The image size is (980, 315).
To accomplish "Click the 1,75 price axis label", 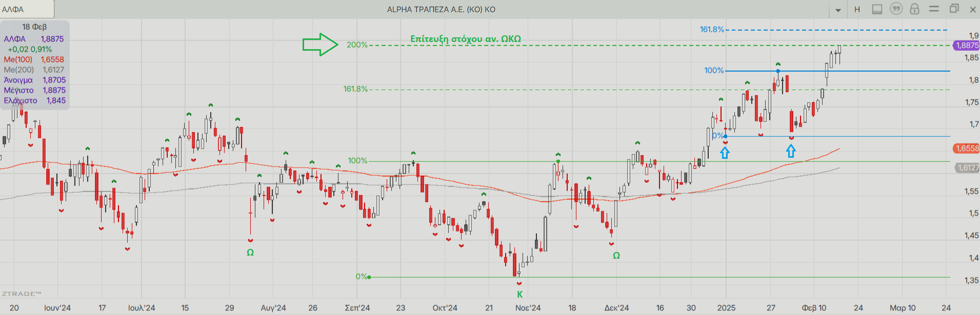I will [971, 102].
